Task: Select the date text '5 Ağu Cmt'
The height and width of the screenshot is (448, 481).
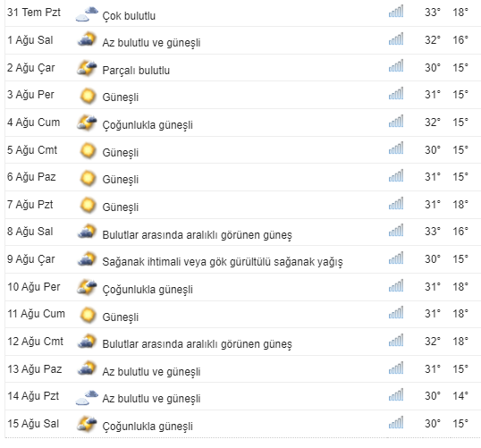Action: point(32,149)
